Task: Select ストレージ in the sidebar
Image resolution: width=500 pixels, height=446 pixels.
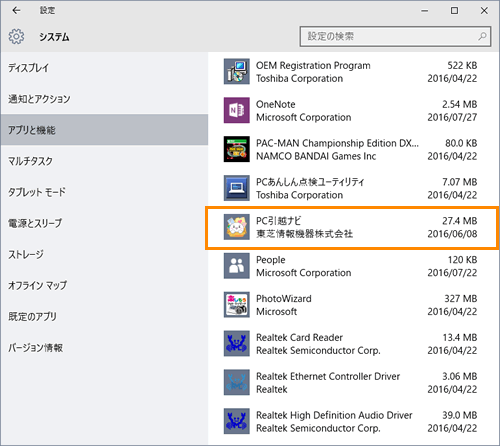Action: pos(104,254)
